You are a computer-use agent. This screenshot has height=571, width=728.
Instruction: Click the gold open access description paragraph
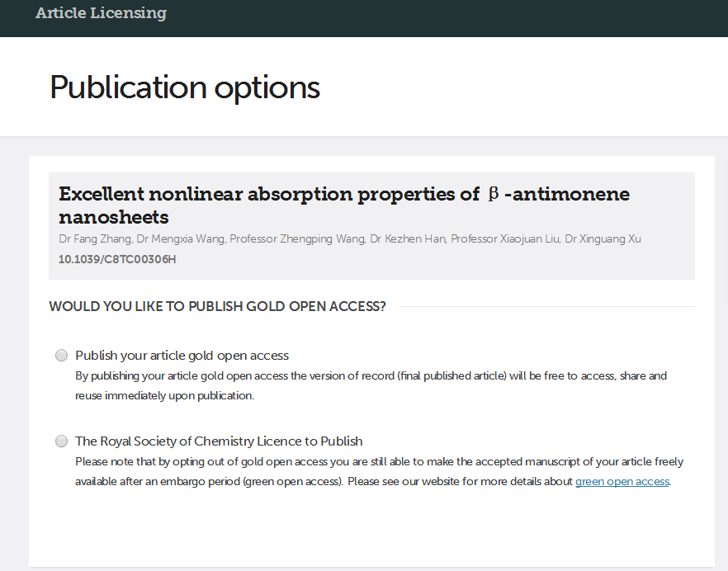tap(371, 385)
